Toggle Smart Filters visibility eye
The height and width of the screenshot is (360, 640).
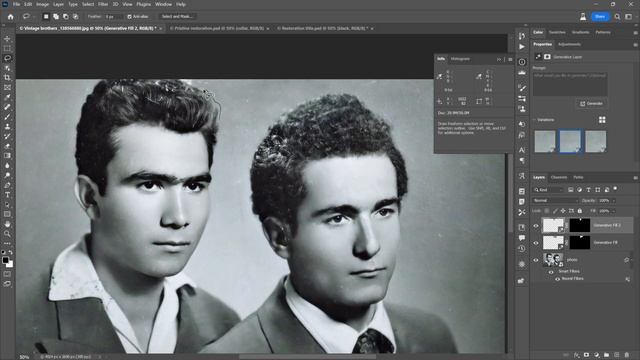[x=551, y=271]
